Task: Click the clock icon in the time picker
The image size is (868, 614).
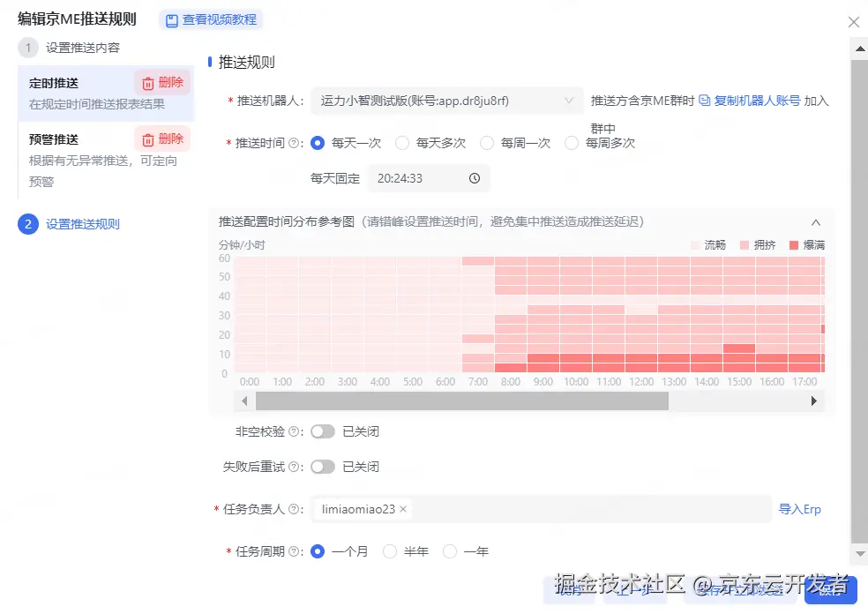Action: [x=475, y=178]
